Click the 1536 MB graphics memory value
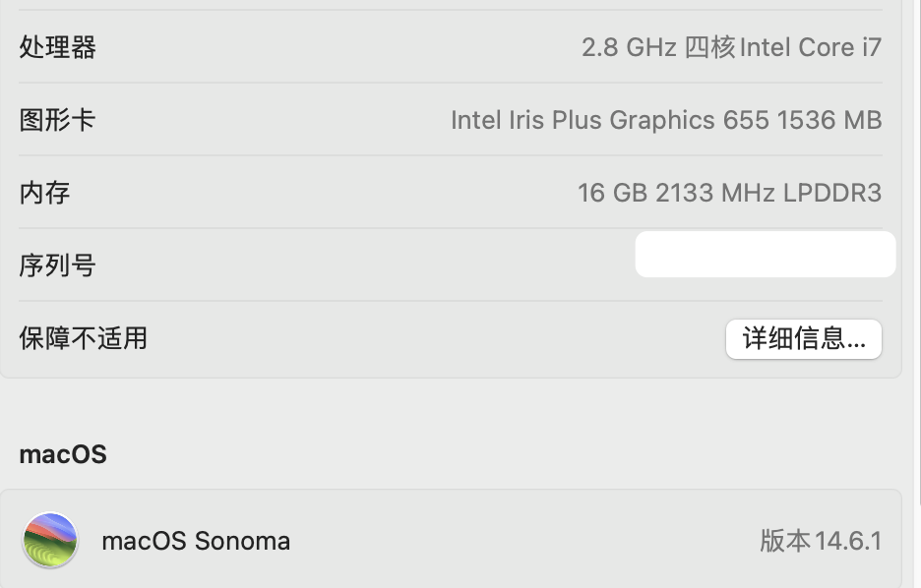 tap(829, 120)
